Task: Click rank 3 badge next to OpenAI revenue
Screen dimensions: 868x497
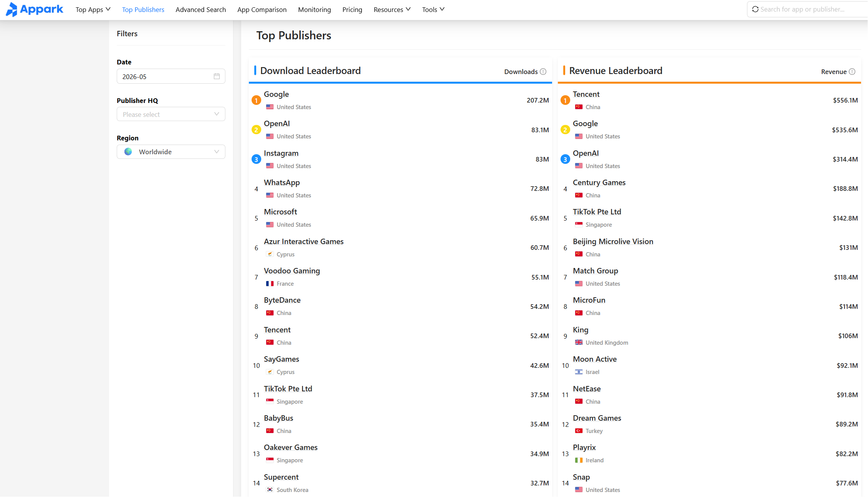Action: pyautogui.click(x=565, y=159)
